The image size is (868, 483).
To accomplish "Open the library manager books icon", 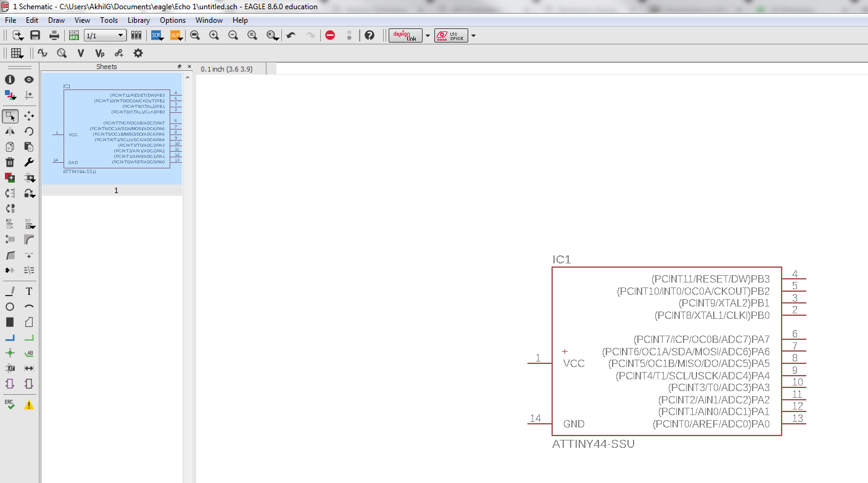I will 136,35.
